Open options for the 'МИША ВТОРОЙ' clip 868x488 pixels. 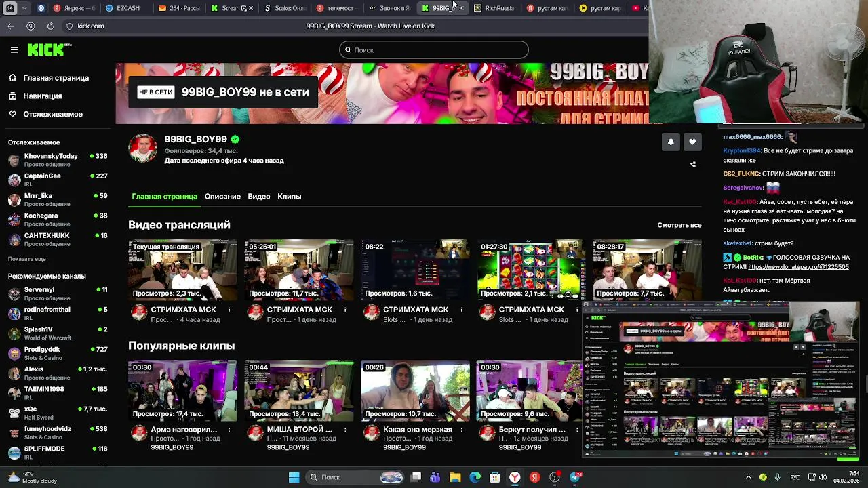[x=345, y=430]
